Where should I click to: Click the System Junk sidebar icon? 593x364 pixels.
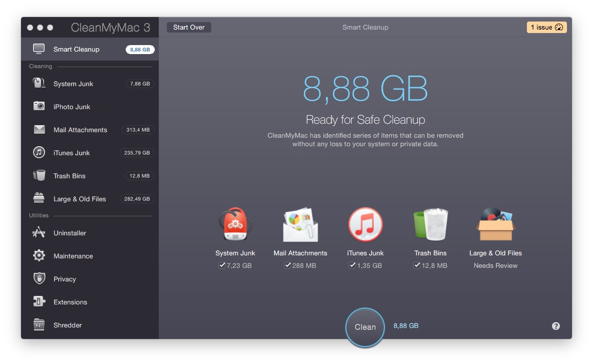(x=39, y=83)
